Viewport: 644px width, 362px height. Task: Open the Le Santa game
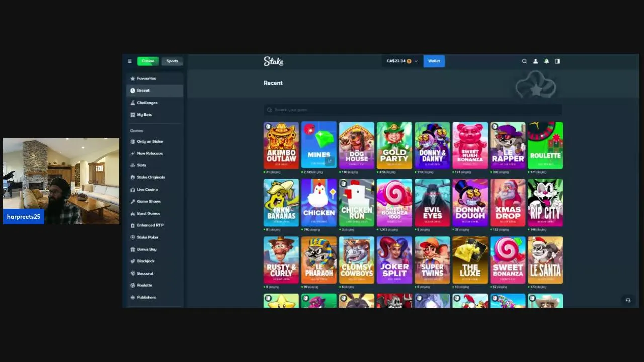[x=545, y=260]
